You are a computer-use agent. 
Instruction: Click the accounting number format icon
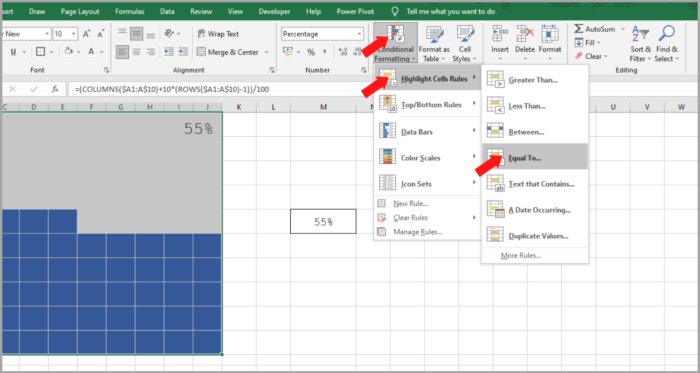click(x=288, y=52)
